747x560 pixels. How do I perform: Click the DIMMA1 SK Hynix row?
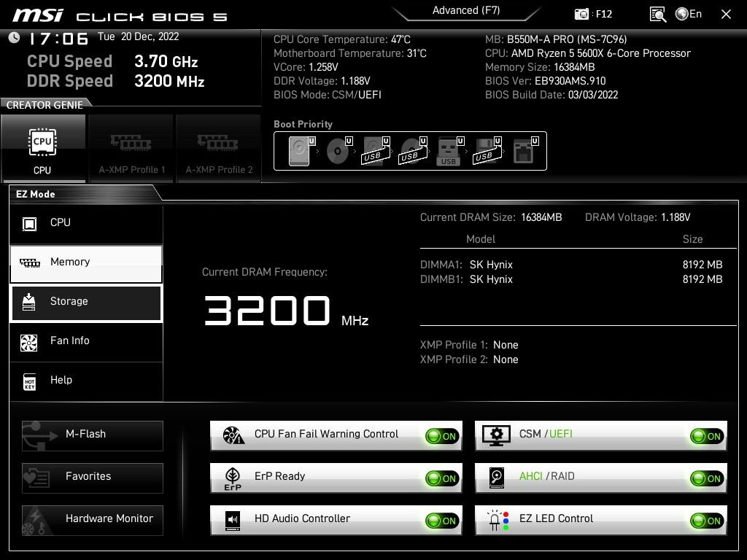571,265
